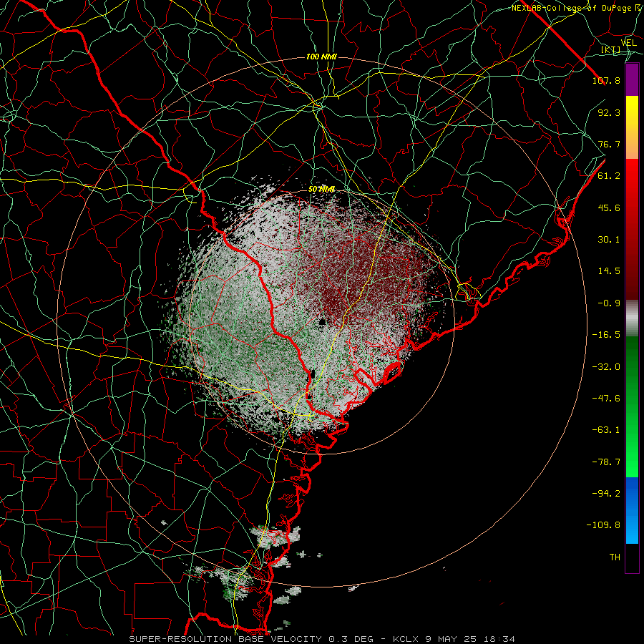Click the yellow-orange segment of the color bar

point(632,127)
